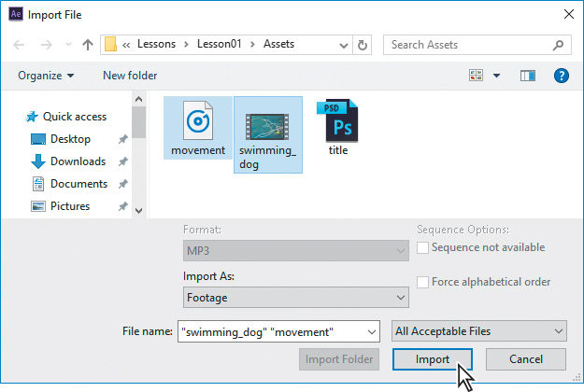Select the title PSD file icon
This screenshot has width=584, height=392.
337,120
